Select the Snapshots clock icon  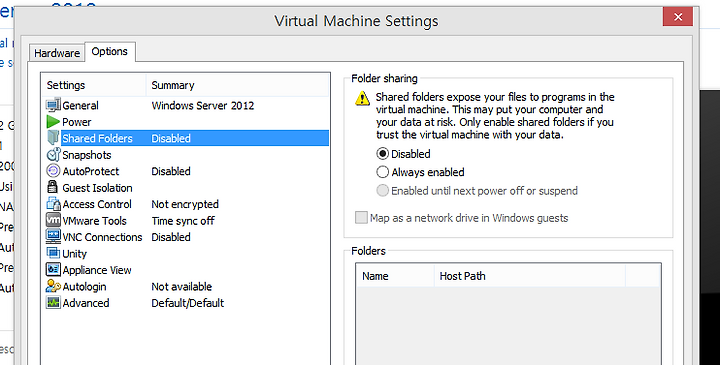tap(53, 155)
